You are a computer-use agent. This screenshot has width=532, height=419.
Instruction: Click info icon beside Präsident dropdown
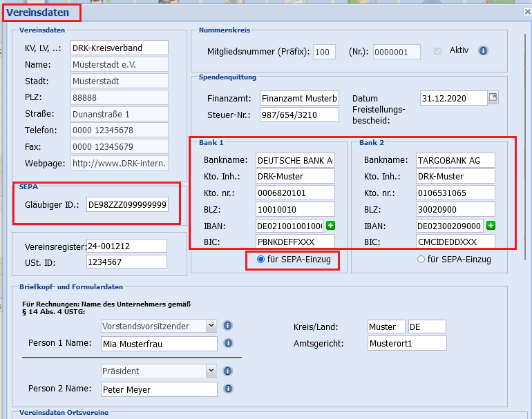227,371
